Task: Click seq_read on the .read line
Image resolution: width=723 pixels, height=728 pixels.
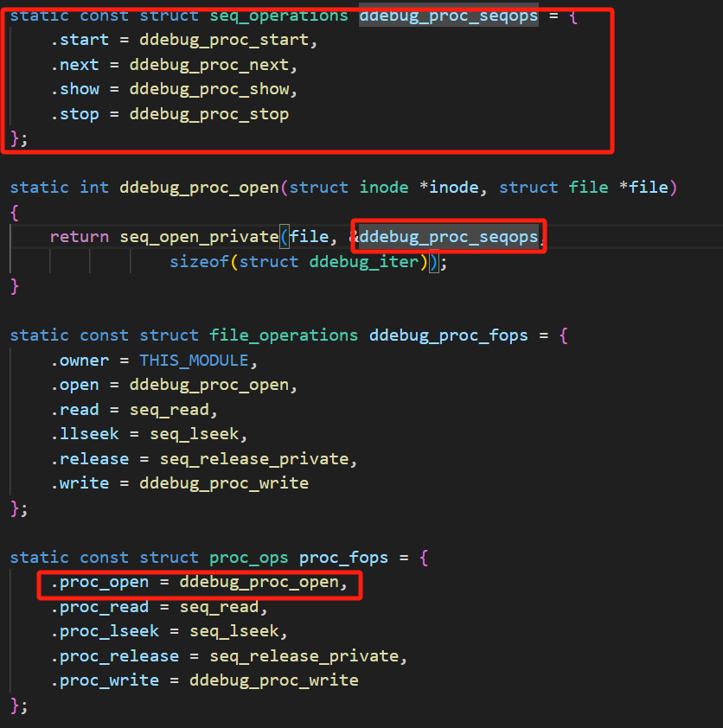Action: click(169, 410)
